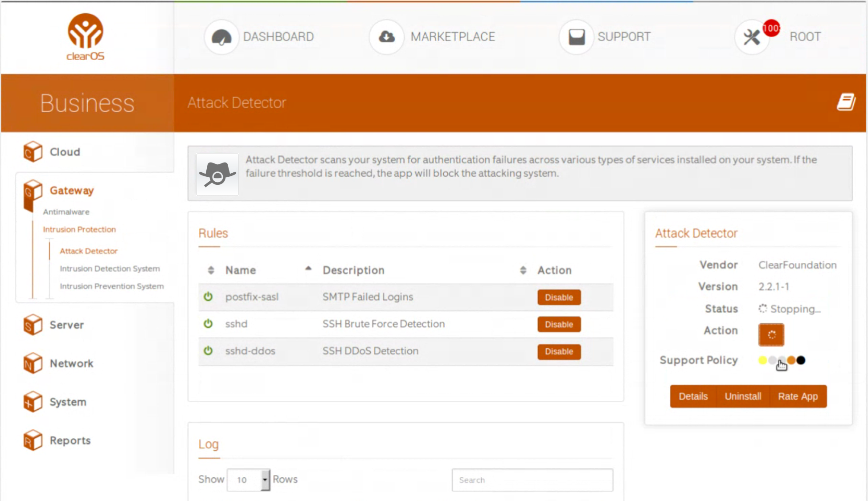Open the documentation book icon

click(x=846, y=102)
